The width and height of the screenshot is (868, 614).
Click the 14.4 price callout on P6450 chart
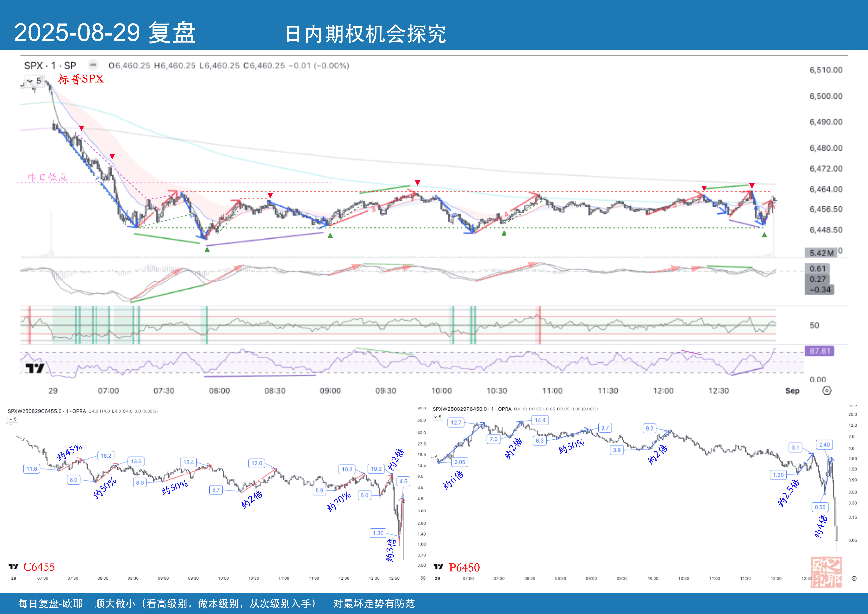(540, 420)
